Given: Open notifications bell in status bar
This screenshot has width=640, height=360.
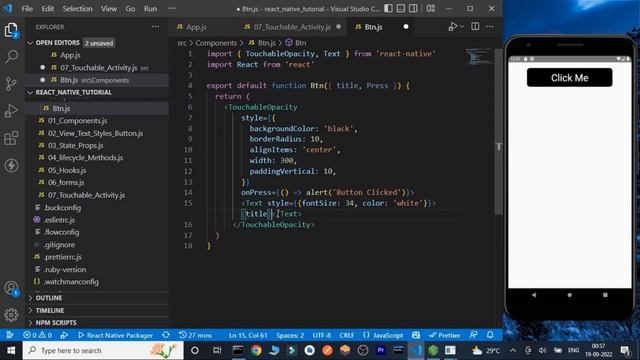Looking at the screenshot, I should pyautogui.click(x=490, y=336).
